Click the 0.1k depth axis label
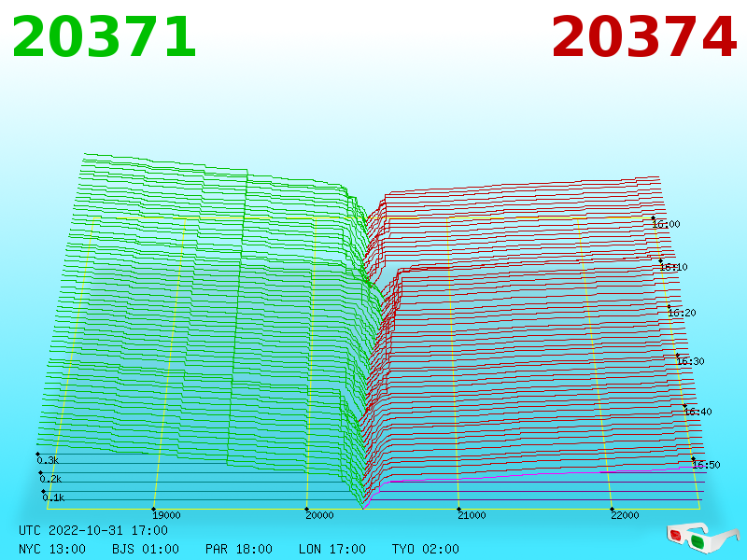 tap(53, 498)
